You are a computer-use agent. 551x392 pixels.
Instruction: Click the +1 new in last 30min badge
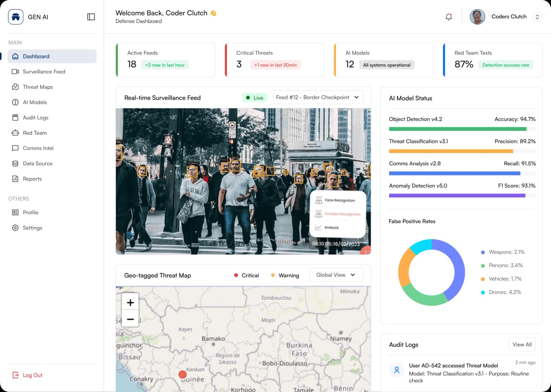point(275,65)
